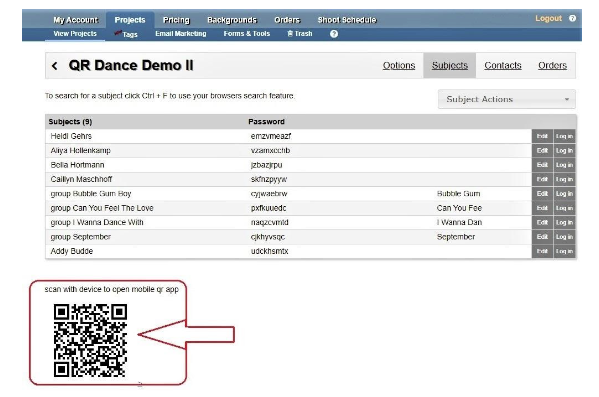The height and width of the screenshot is (397, 599).
Task: Go to the Pricing menu
Action: 176,20
